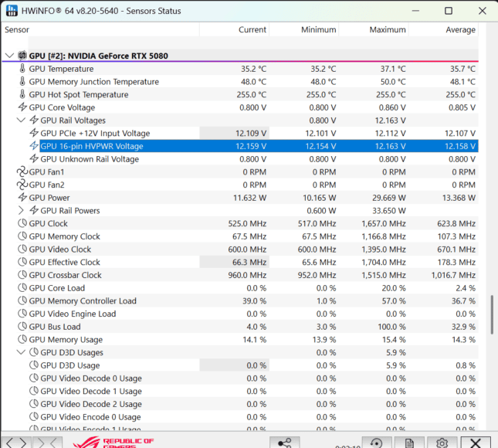This screenshot has height=448, width=498.
Task: Click the expand-layout arrows button at bottom left
Action: click(16, 443)
